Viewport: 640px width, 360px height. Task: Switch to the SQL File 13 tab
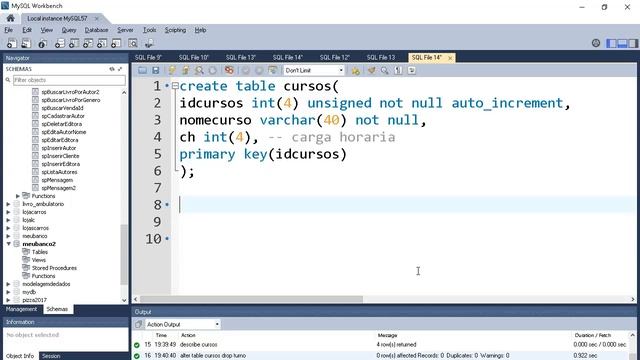click(x=381, y=58)
